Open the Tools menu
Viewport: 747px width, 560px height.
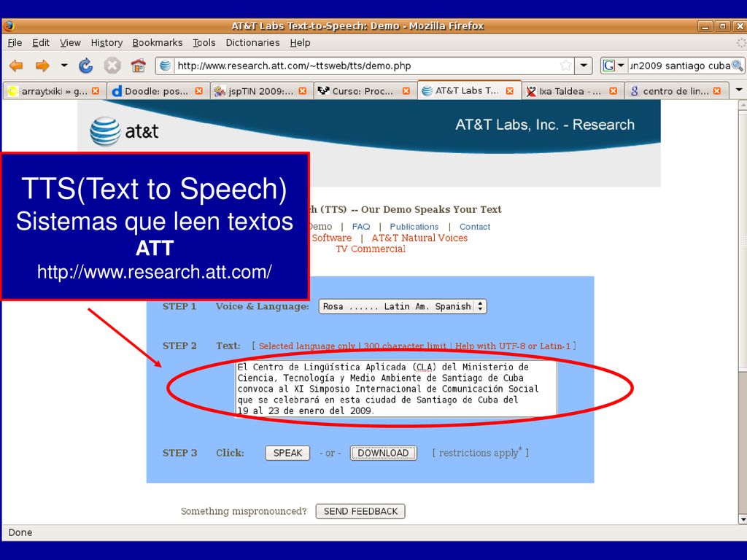pos(204,42)
